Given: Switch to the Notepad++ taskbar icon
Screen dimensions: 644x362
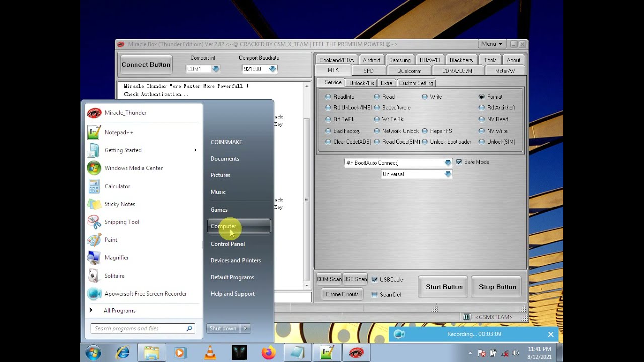Looking at the screenshot, I should (327, 353).
